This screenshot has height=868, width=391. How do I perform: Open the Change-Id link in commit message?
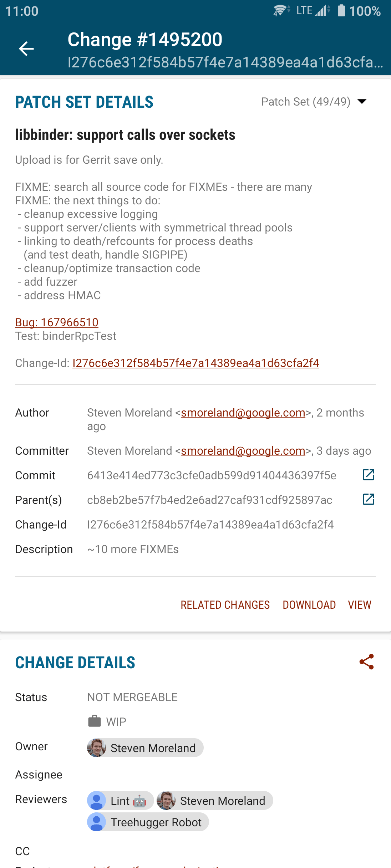[x=195, y=363]
